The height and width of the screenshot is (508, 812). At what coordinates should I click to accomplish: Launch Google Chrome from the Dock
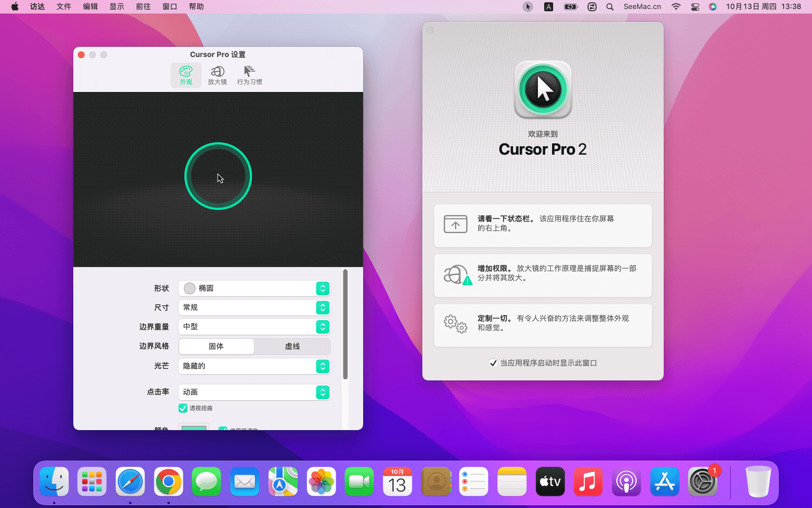(169, 481)
